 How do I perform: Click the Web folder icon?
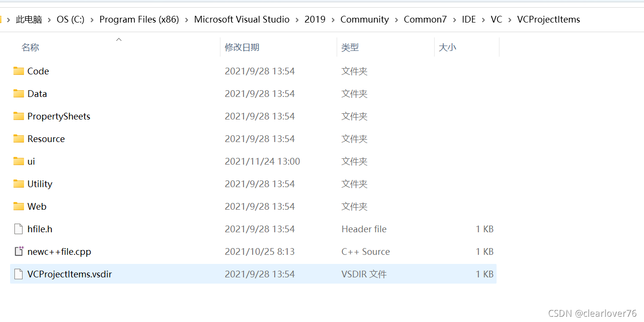[x=19, y=206]
